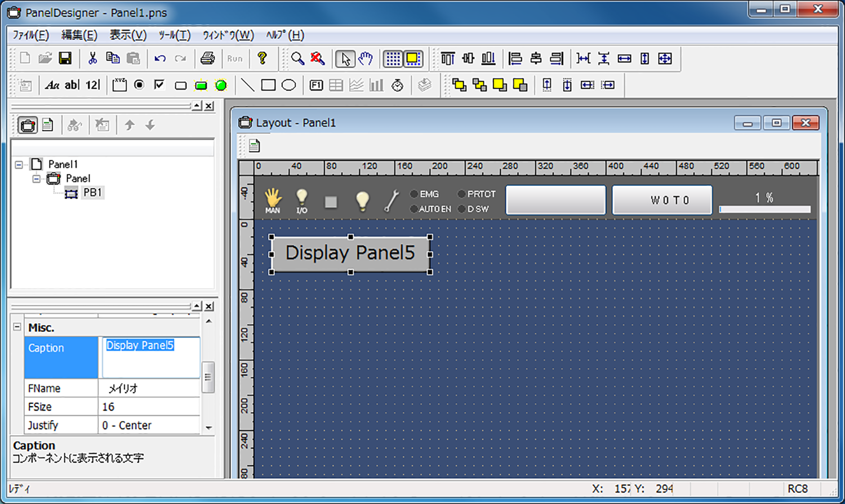Collapse the Panel node in tree
Image resolution: width=845 pixels, height=504 pixels.
click(37, 179)
